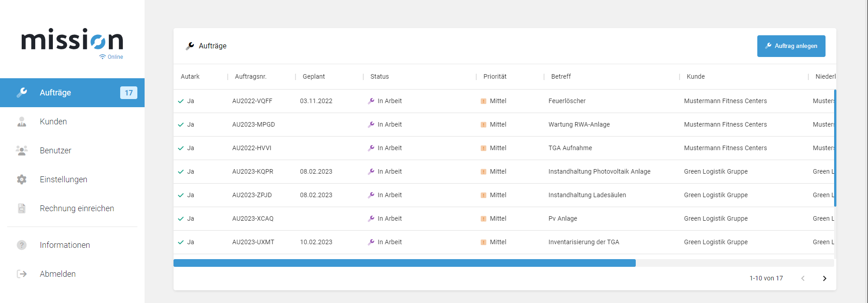
Task: Click subject Wartung RWA-Anlage
Action: click(579, 125)
